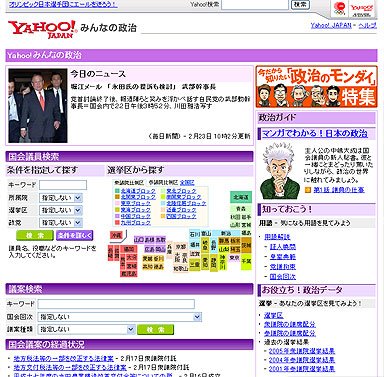Select 沖縄 tile on the map
This screenshot has width=384, height=377.
pyautogui.click(x=116, y=236)
